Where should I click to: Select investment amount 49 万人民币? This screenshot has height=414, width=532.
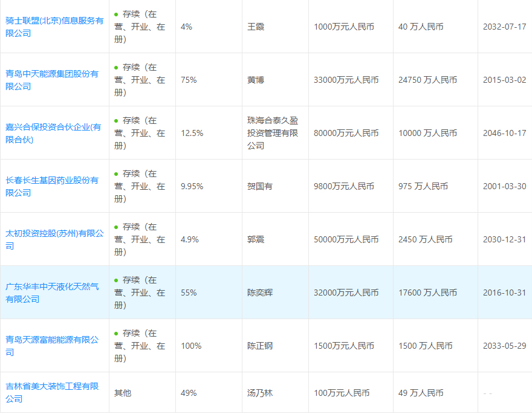[421, 393]
